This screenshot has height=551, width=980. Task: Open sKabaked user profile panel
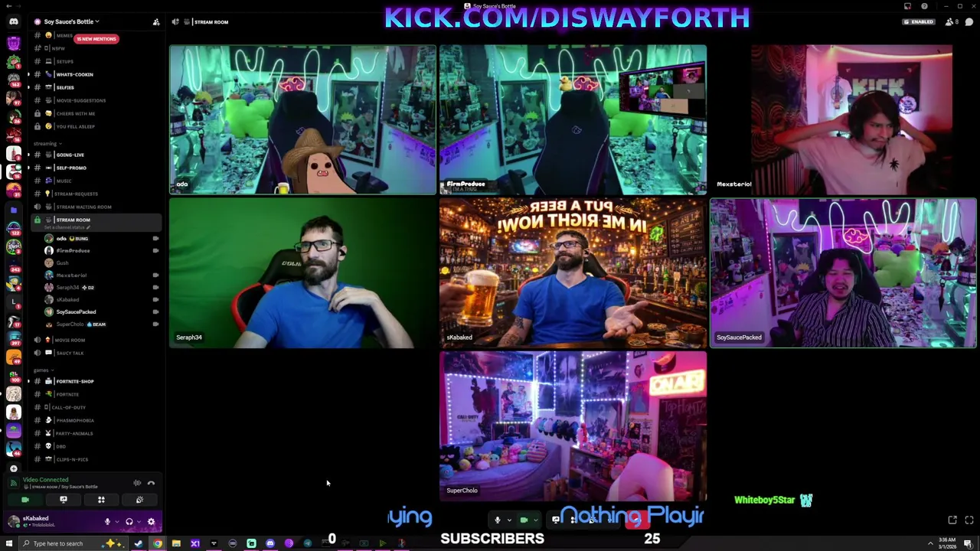click(x=38, y=521)
